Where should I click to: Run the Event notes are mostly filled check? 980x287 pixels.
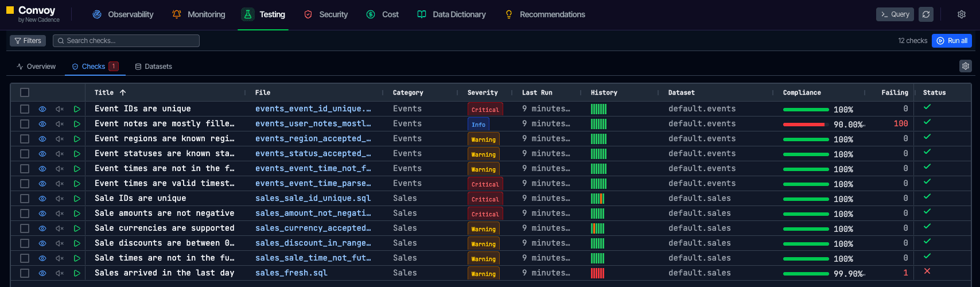(x=77, y=124)
